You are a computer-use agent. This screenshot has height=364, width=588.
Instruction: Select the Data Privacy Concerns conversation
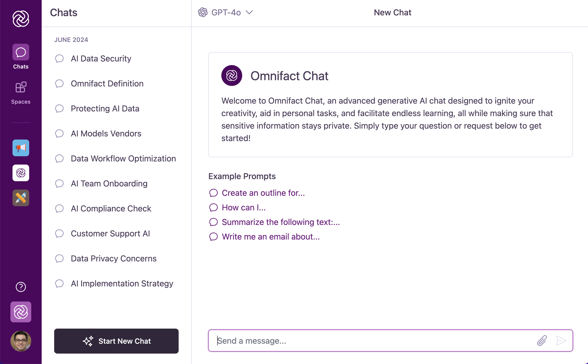coord(114,259)
